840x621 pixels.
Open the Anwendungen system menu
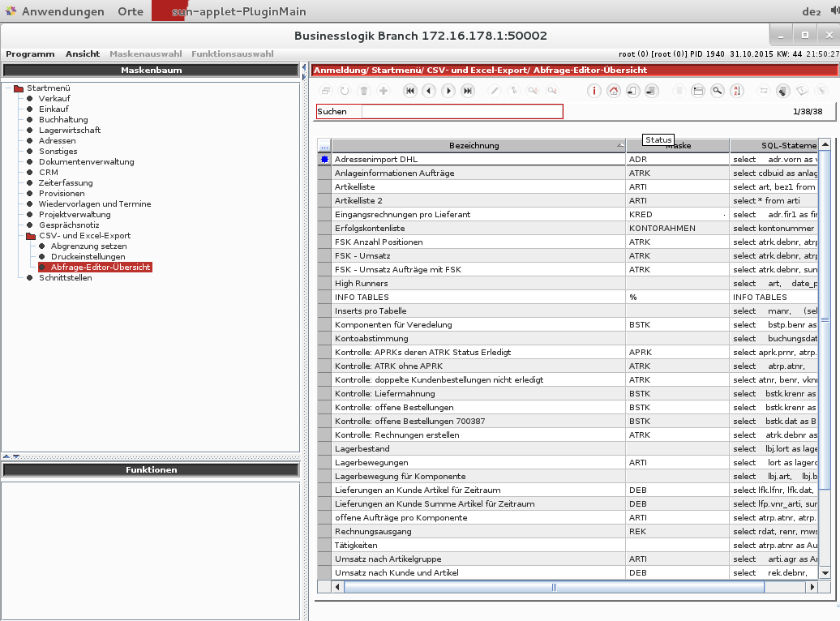click(x=62, y=11)
